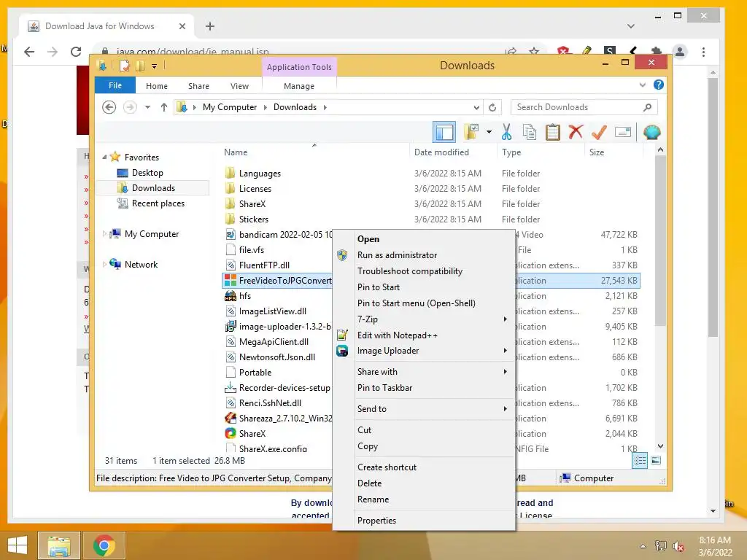
Task: Click the Copy pages toolbar icon
Action: click(x=530, y=132)
